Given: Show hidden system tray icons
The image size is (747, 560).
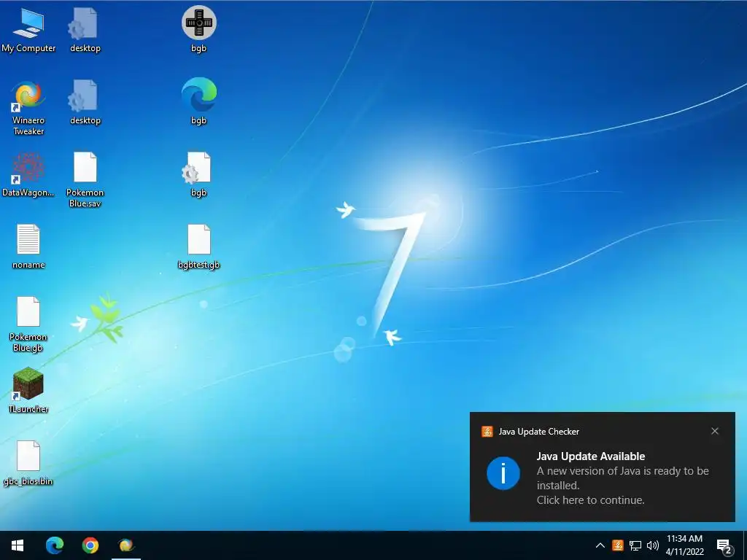Looking at the screenshot, I should point(600,545).
